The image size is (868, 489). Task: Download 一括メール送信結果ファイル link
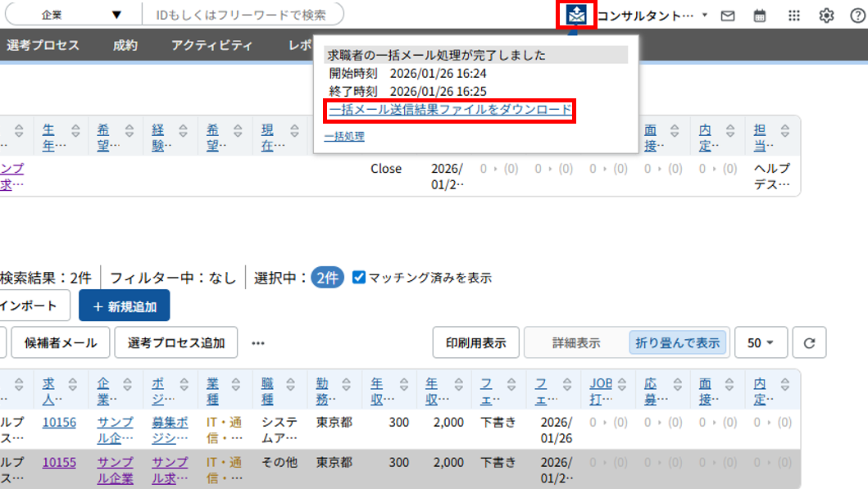pyautogui.click(x=450, y=110)
